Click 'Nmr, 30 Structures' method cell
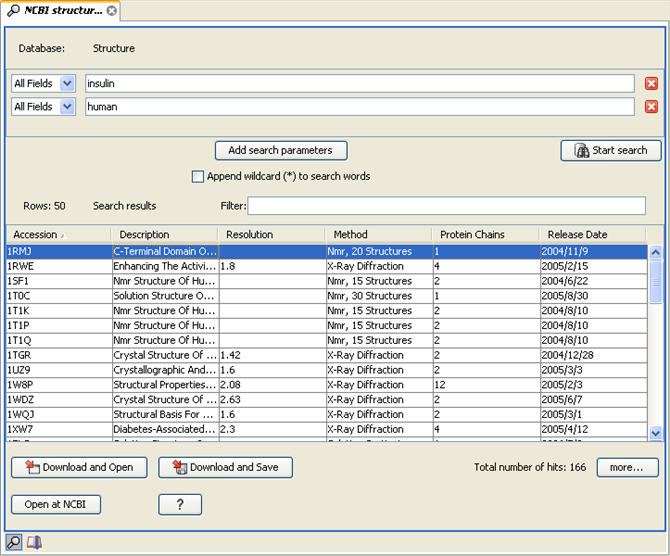The height and width of the screenshot is (556, 670). pyautogui.click(x=379, y=296)
